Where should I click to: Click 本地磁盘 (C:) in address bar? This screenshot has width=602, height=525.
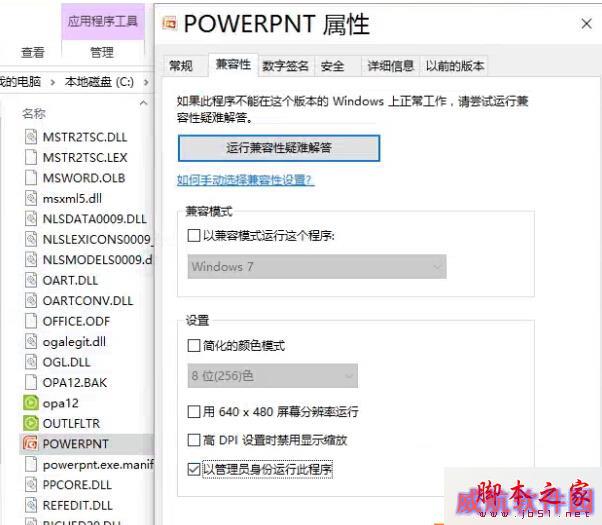point(100,82)
